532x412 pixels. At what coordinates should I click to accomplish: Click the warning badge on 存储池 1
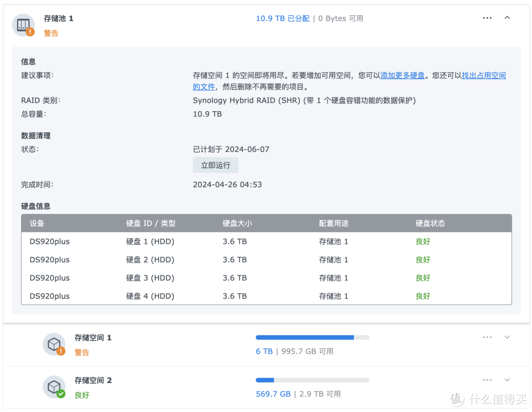click(x=30, y=32)
